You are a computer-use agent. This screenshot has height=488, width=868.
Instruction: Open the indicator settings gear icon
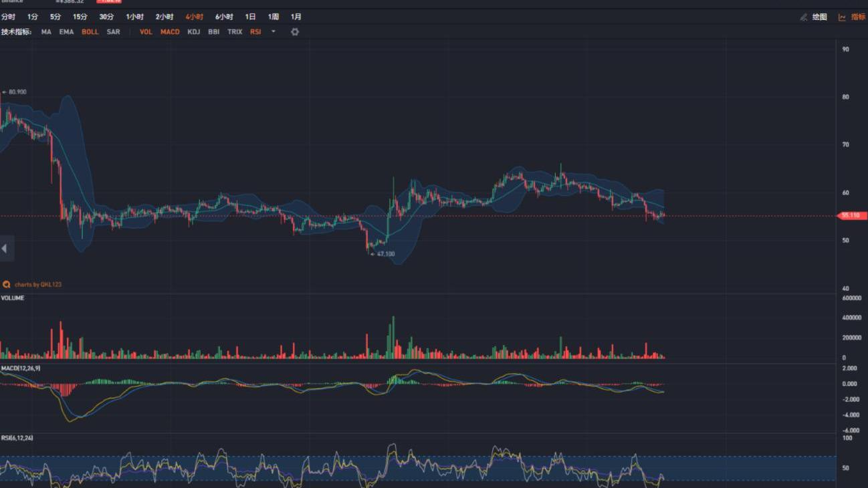(x=295, y=32)
